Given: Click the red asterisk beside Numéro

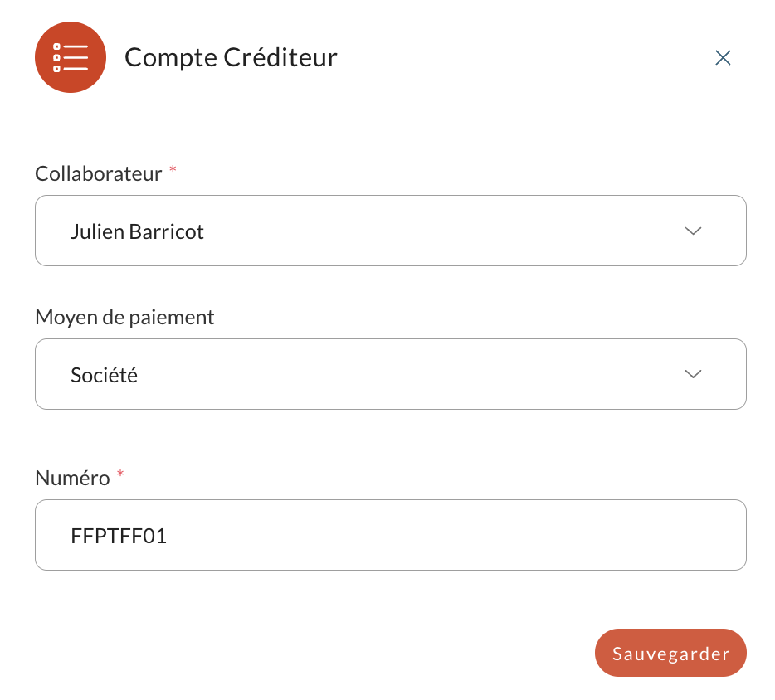Looking at the screenshot, I should [x=120, y=474].
